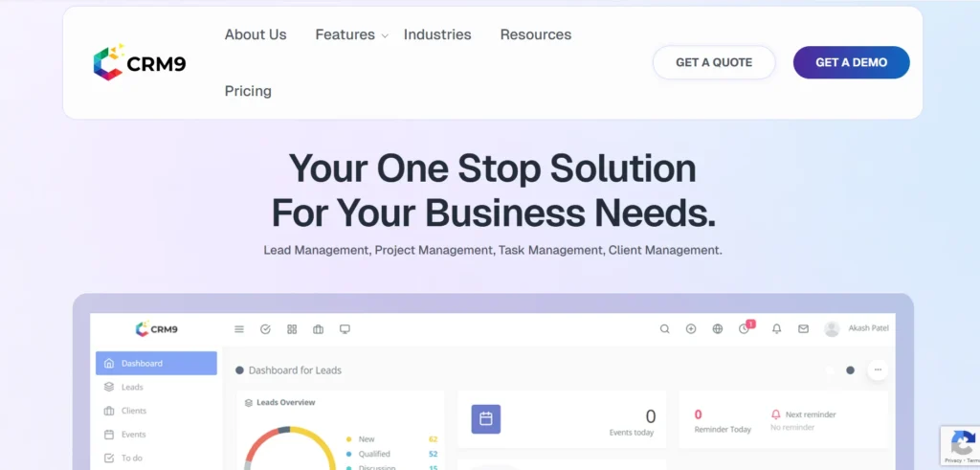Select the dark color dot in dashboard header
This screenshot has height=470, width=980.
tap(850, 370)
